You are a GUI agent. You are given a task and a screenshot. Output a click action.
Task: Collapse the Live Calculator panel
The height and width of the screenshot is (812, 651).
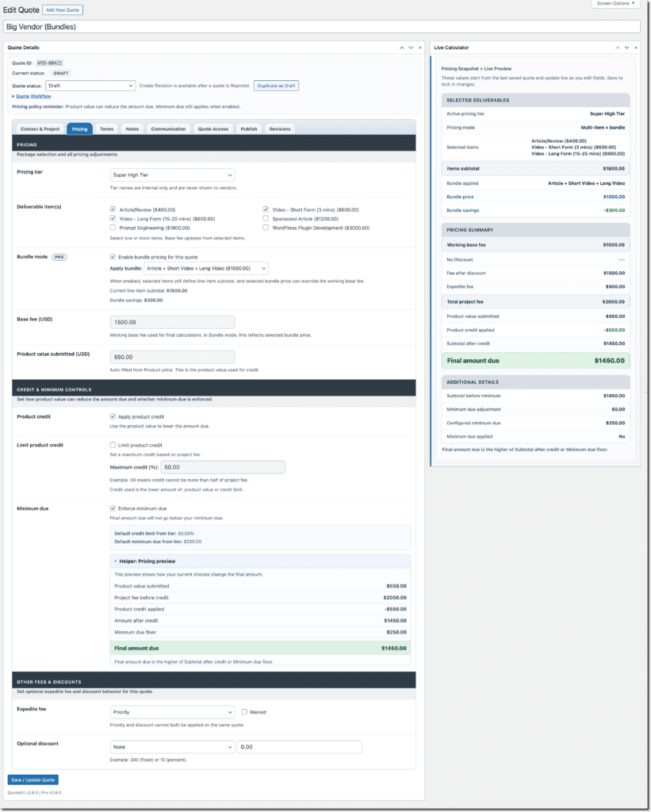634,48
